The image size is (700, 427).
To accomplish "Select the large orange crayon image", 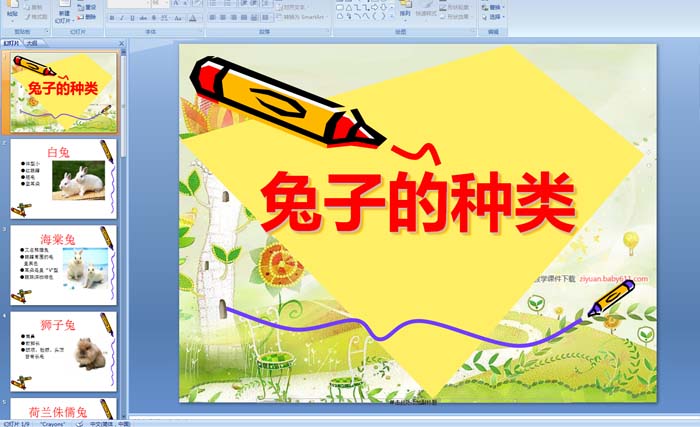I will coord(286,104).
